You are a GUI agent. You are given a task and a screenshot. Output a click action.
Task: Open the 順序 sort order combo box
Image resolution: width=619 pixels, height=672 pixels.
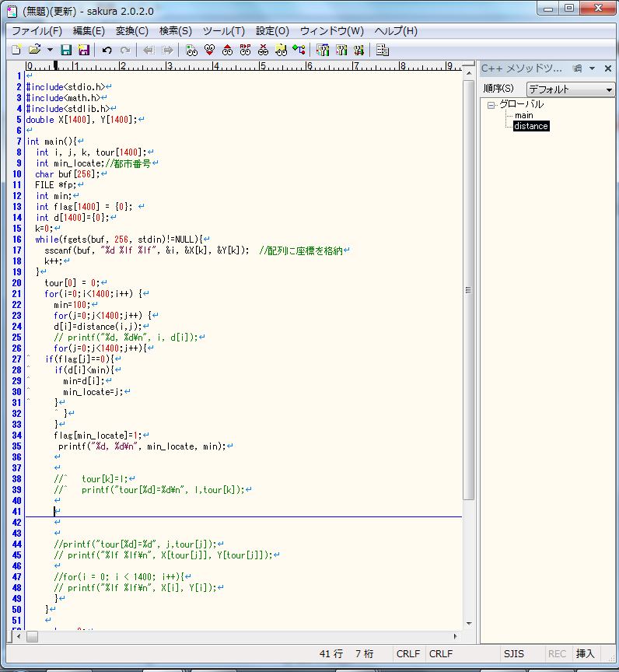(571, 89)
